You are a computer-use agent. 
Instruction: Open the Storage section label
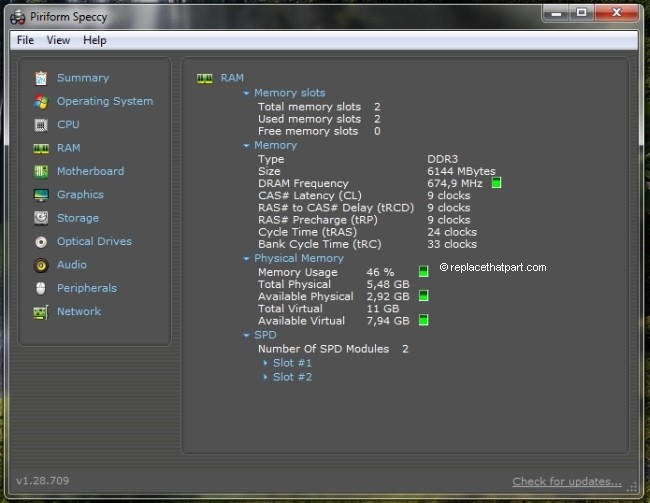78,218
